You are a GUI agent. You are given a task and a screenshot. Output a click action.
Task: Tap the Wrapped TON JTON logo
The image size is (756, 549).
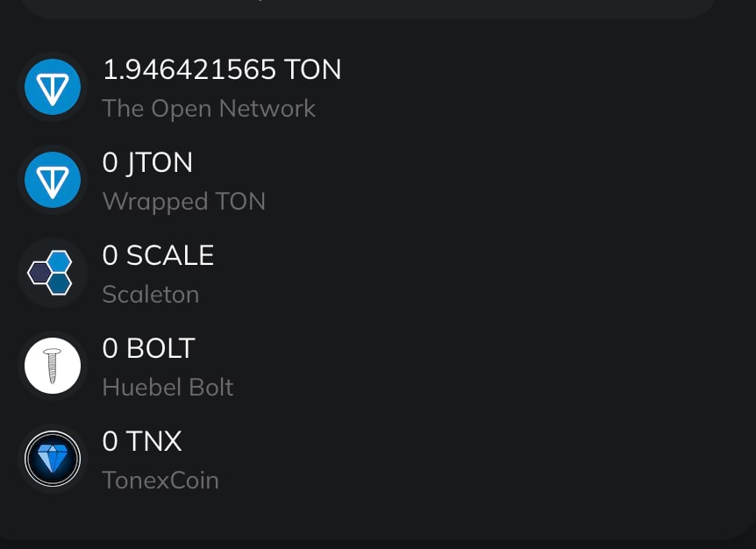click(53, 181)
